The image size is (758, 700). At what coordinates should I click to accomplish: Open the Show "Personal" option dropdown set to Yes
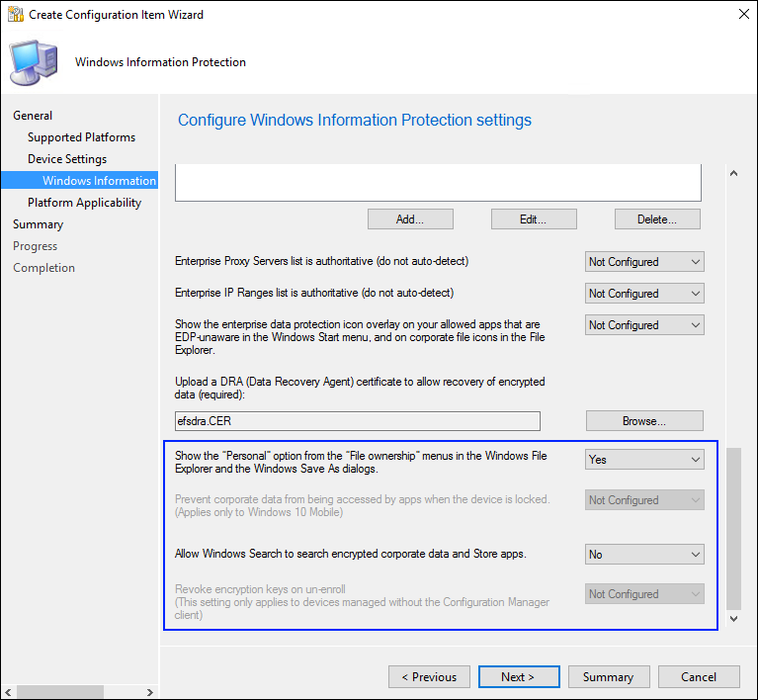point(644,460)
